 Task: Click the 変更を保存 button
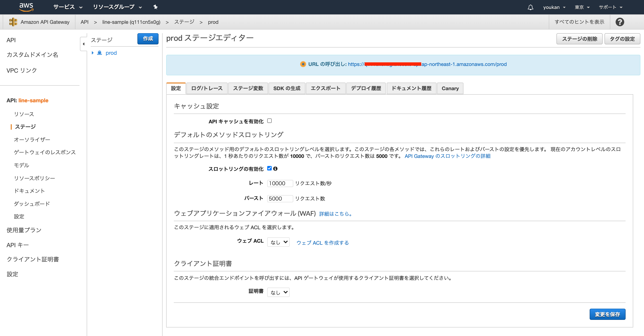pos(607,314)
